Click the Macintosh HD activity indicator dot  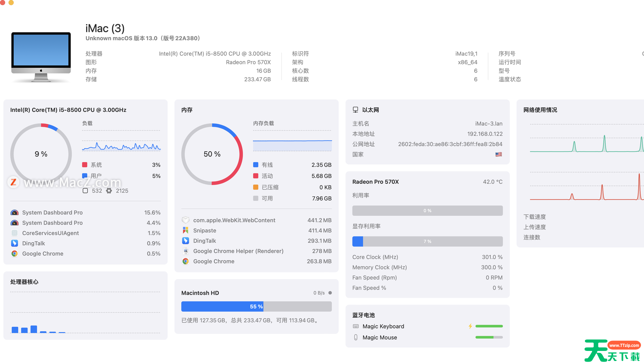coord(330,293)
